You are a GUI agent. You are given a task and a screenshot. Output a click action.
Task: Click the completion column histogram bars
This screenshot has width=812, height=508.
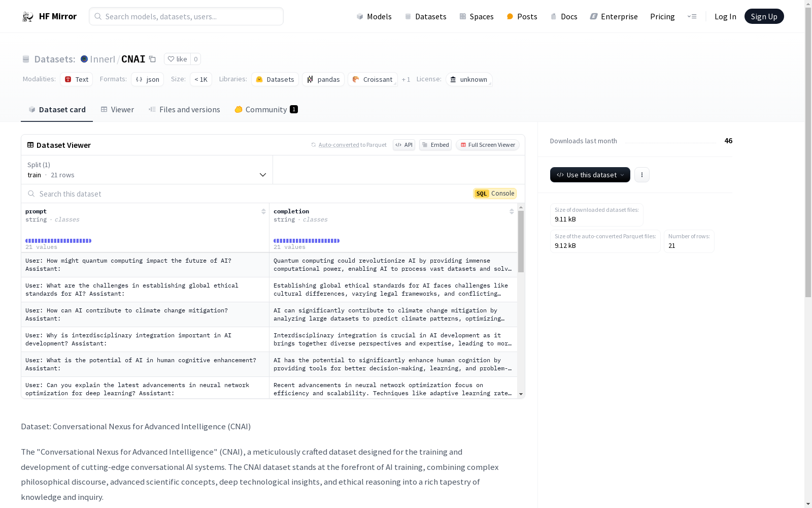(307, 241)
